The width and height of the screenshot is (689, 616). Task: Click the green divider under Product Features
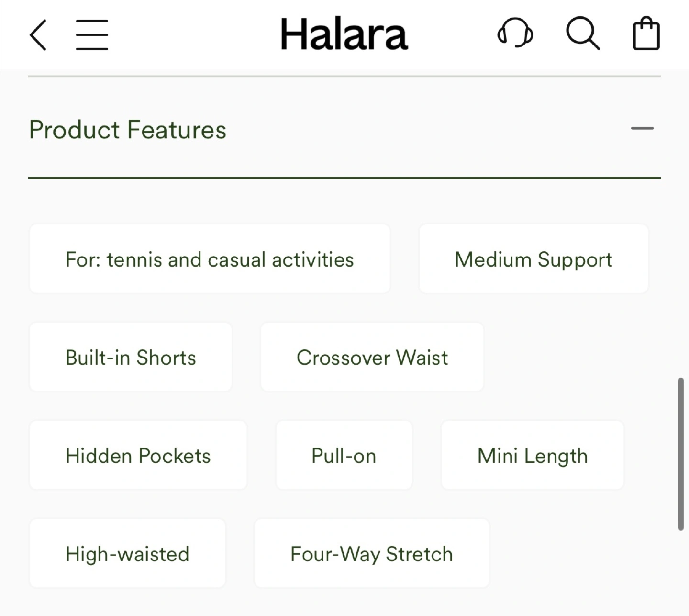point(344,178)
